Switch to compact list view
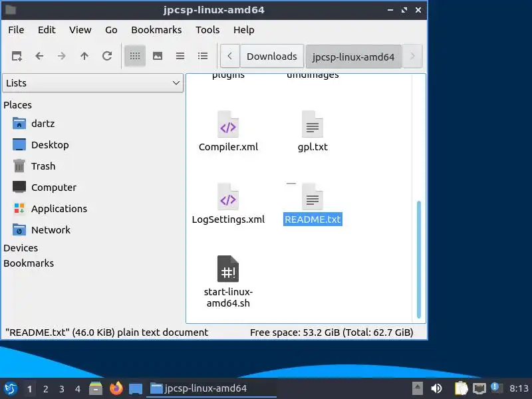Screen dimensions: 532x399 pyautogui.click(x=180, y=56)
